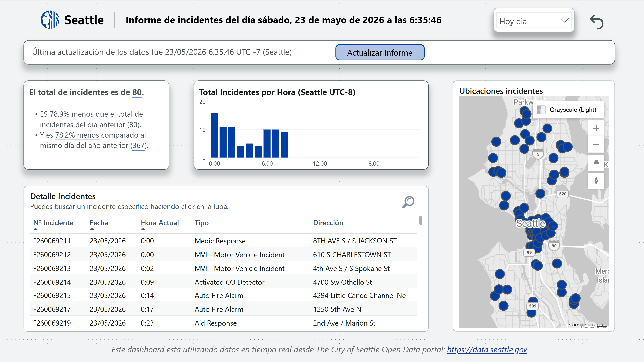
Task: Select incident F260069214 row
Action: click(223, 282)
